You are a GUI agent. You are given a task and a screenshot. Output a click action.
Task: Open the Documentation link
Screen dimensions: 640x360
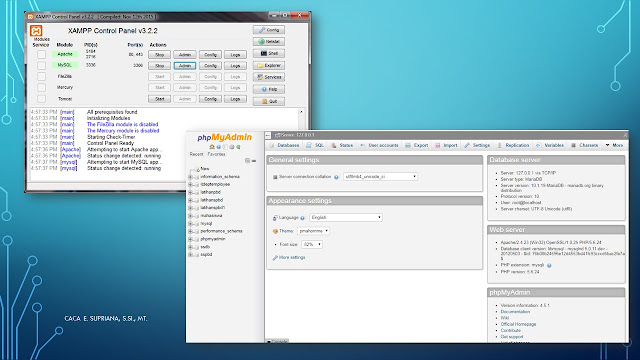(x=515, y=312)
